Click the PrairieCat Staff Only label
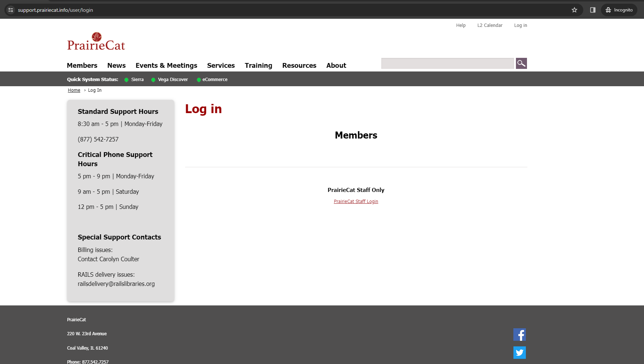 356,190
